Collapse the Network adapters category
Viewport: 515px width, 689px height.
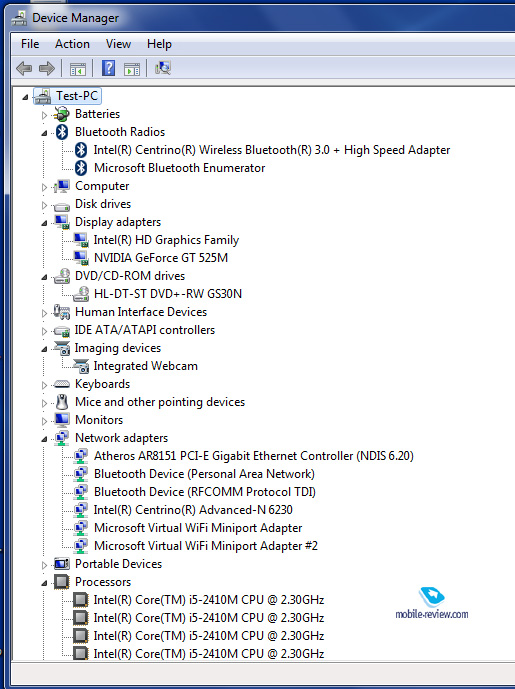[44, 439]
